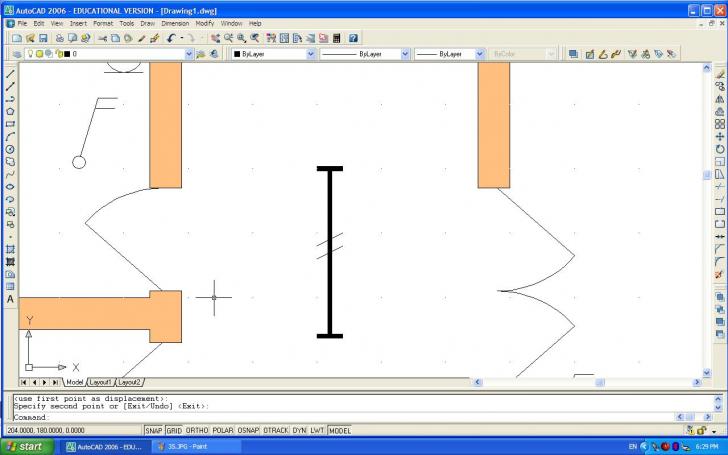The height and width of the screenshot is (455, 728).
Task: Toggle GRID display in status bar
Action: pos(174,430)
